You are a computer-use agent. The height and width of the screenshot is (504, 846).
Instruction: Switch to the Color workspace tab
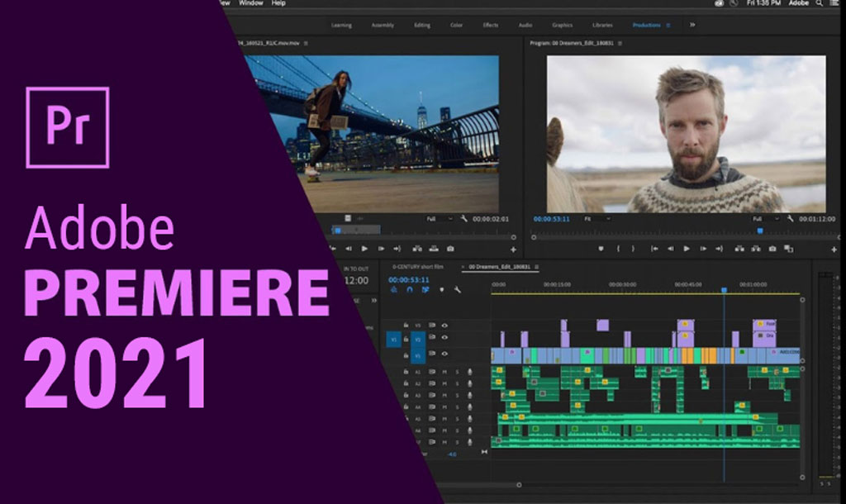[456, 25]
